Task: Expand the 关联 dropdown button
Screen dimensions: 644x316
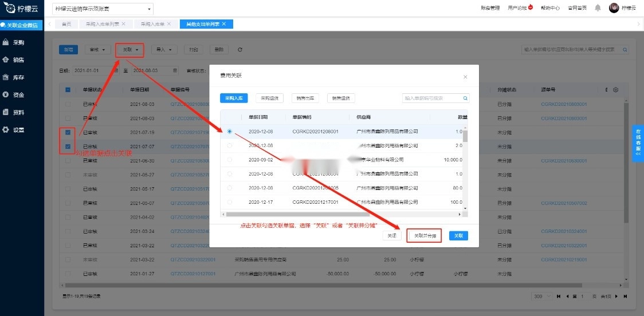Action: click(x=129, y=50)
